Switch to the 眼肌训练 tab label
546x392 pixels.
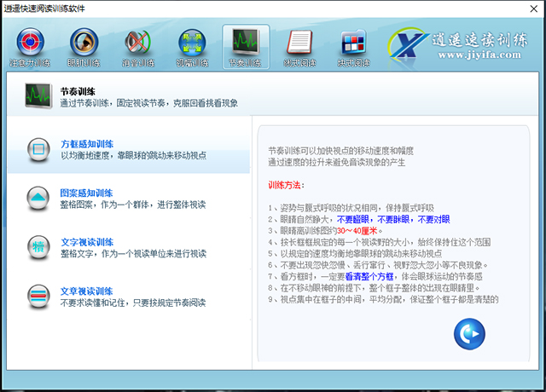tap(84, 62)
